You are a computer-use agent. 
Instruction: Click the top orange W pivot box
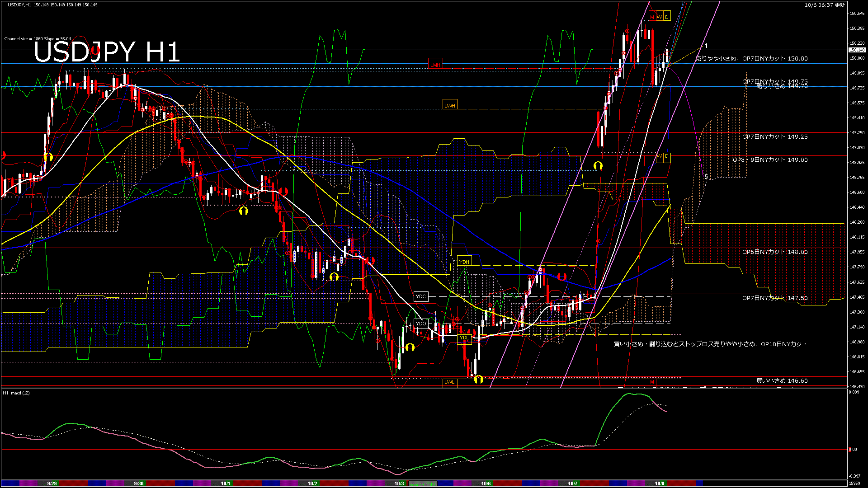point(659,17)
